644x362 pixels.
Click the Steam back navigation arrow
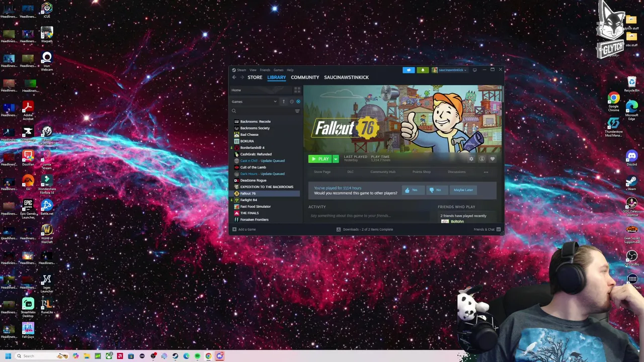click(234, 77)
